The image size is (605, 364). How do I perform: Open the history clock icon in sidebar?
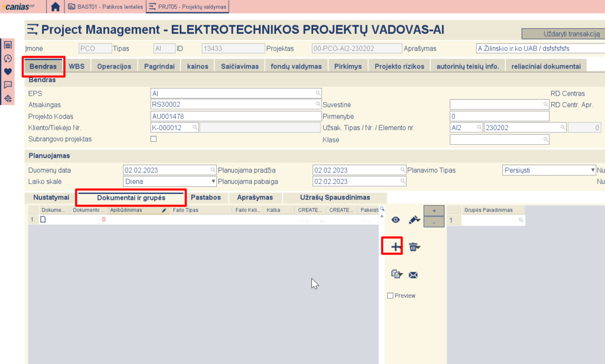click(x=8, y=58)
